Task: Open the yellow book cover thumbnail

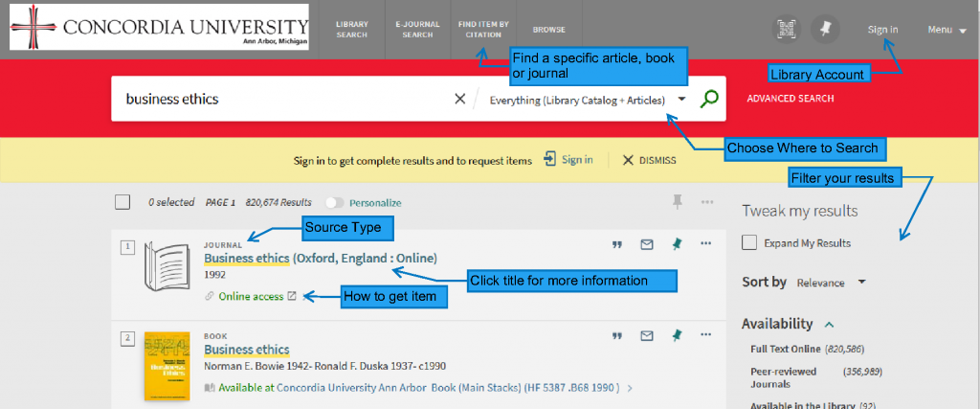Action: [x=167, y=366]
